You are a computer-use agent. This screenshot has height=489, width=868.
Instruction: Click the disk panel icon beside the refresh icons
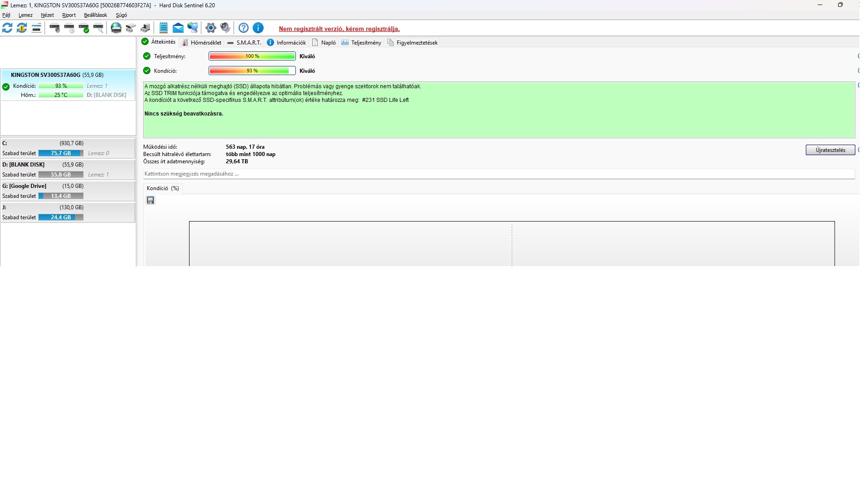pos(36,28)
